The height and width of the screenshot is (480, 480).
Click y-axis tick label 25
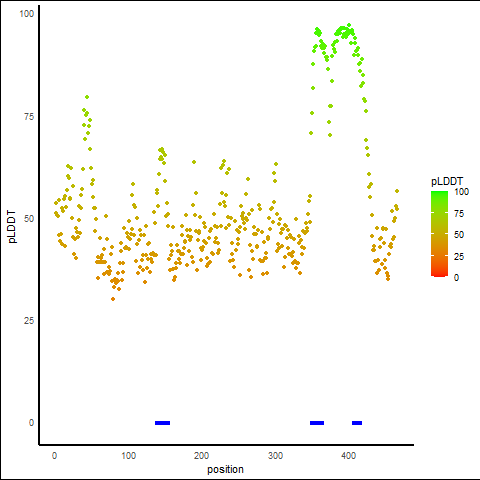tap(29, 321)
